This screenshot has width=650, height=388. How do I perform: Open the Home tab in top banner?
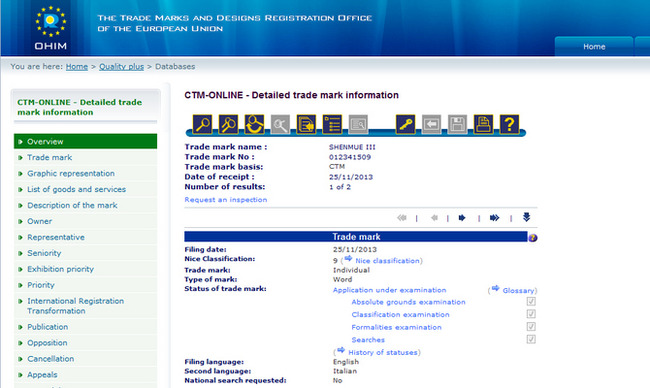pos(594,46)
